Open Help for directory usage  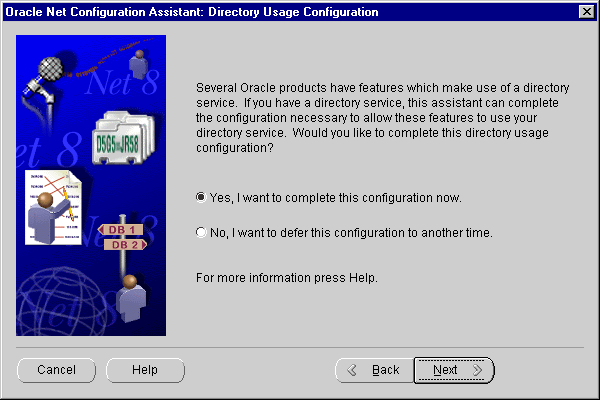(x=145, y=370)
